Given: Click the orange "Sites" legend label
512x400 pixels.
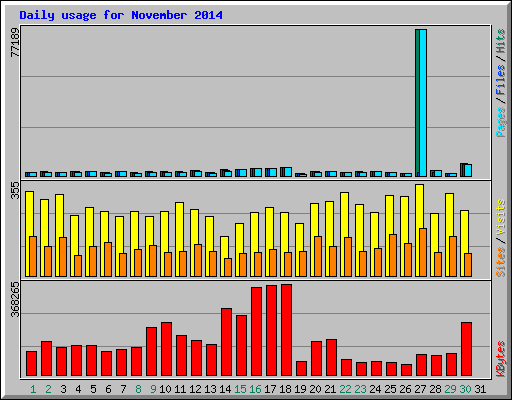Looking at the screenshot, I should point(501,262).
